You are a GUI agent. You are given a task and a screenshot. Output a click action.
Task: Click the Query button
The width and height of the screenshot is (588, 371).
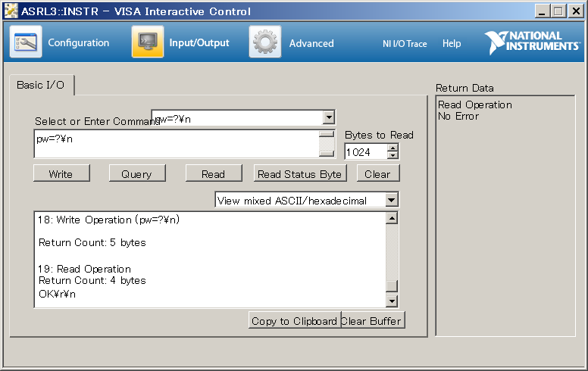[137, 173]
